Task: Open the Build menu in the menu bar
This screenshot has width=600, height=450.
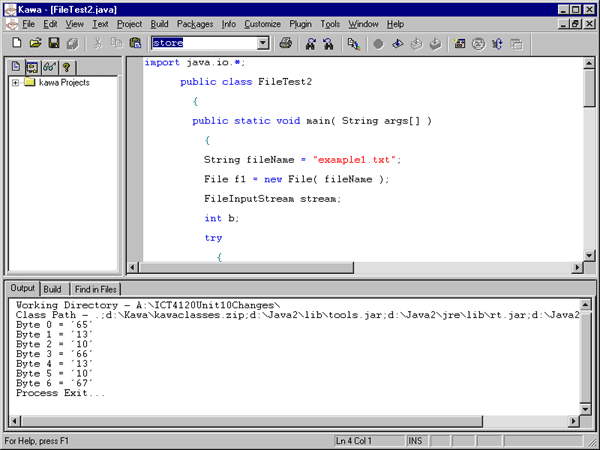Action: point(159,24)
